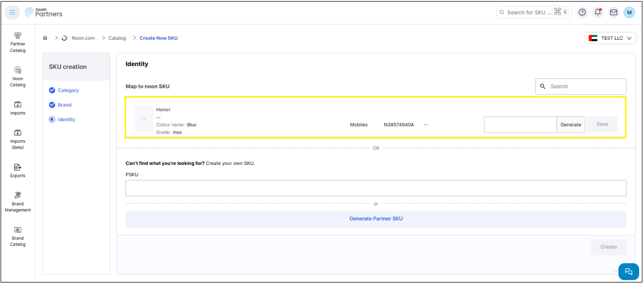644x283 pixels.
Task: Open the chat support widget
Action: click(628, 271)
